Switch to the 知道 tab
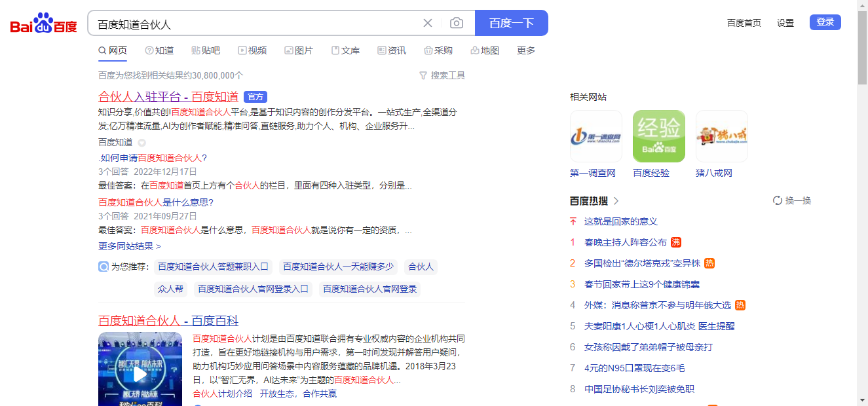The image size is (868, 406). [x=159, y=50]
